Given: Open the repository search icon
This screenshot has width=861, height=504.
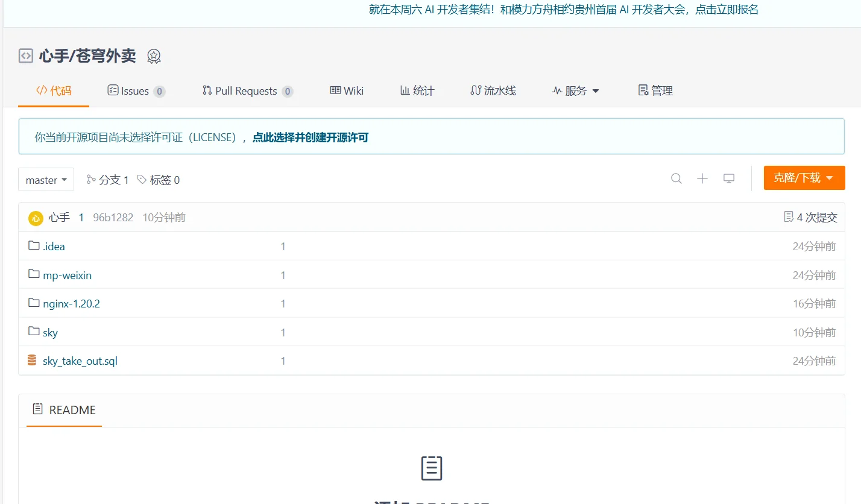Looking at the screenshot, I should pos(676,178).
